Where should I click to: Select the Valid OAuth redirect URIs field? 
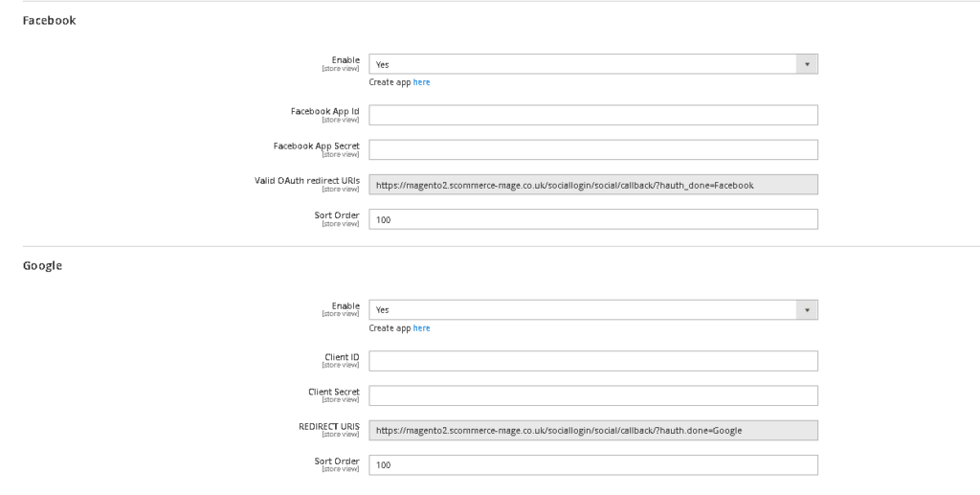point(593,185)
